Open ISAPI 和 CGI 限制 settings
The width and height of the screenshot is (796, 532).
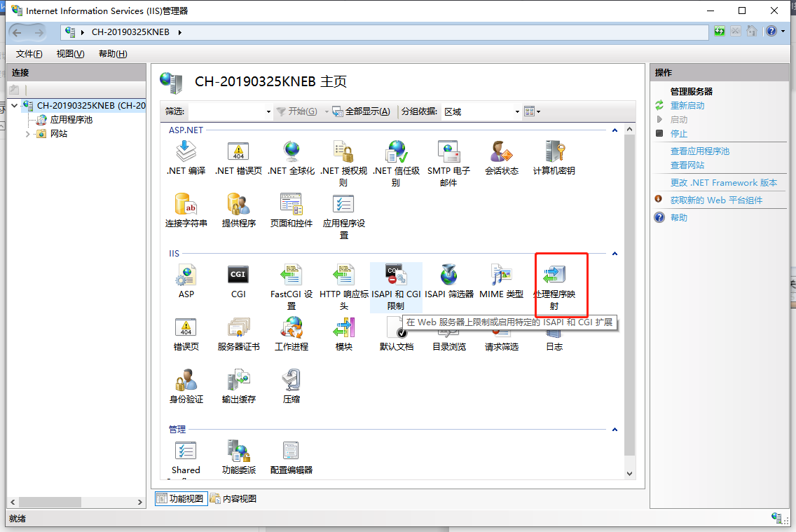coord(395,286)
